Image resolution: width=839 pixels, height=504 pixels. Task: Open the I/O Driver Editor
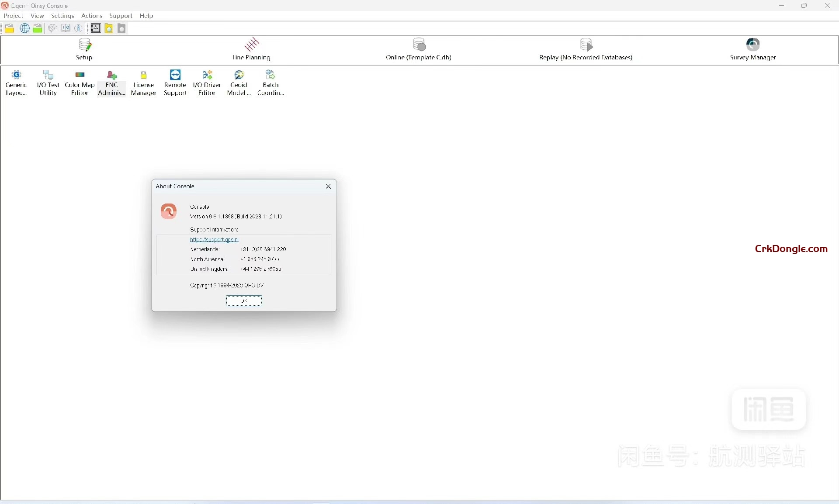click(x=207, y=83)
